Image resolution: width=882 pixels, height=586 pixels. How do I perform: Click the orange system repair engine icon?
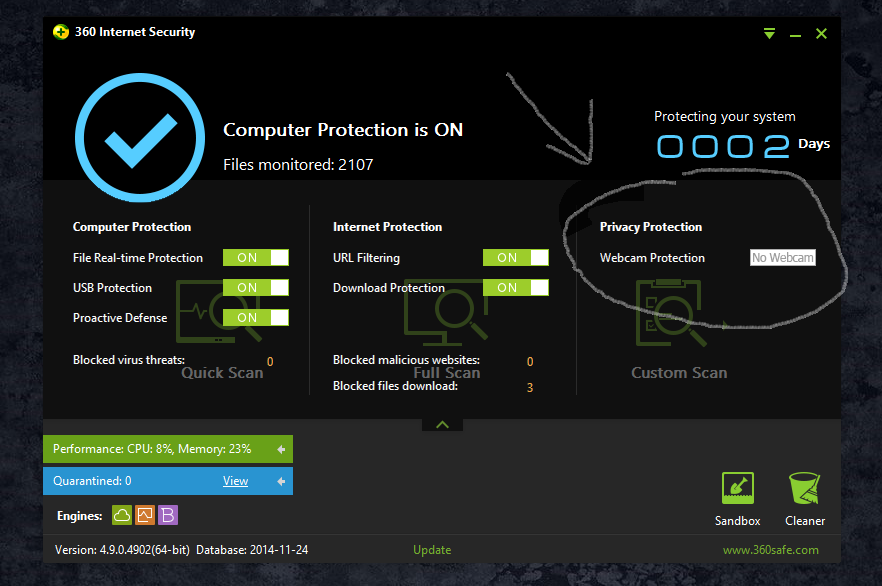[x=145, y=515]
